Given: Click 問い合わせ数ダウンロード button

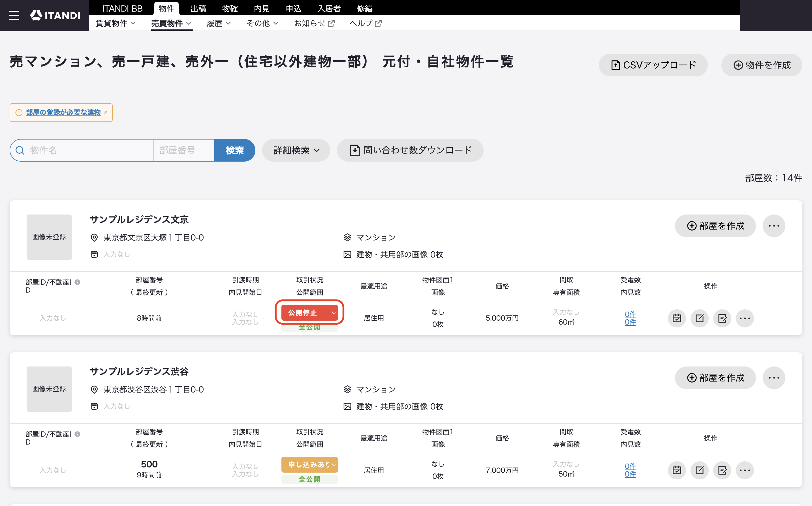Looking at the screenshot, I should coord(410,150).
